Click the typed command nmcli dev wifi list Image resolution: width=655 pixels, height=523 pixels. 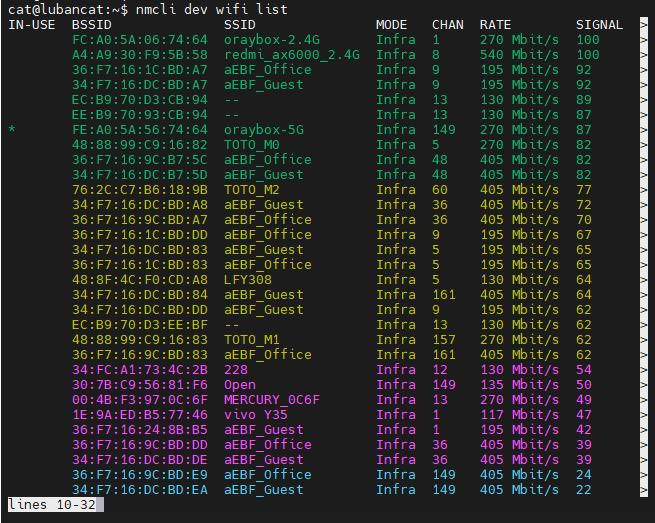(x=212, y=9)
